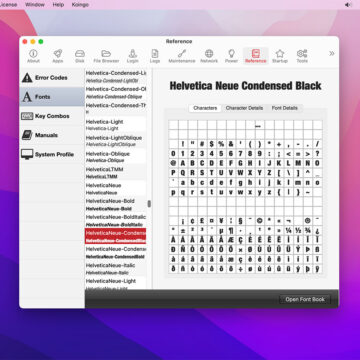Open the Network toolbar section
The image size is (360, 360).
pyautogui.click(x=209, y=56)
